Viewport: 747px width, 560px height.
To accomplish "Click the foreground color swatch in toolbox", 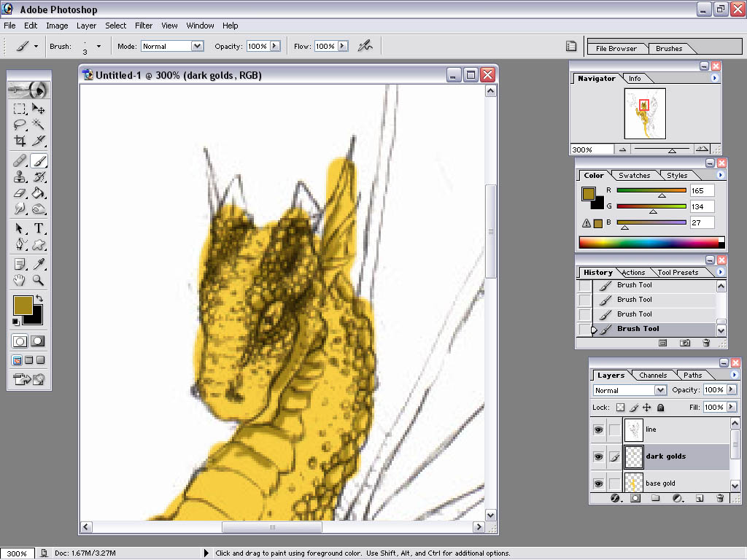I will (x=23, y=305).
